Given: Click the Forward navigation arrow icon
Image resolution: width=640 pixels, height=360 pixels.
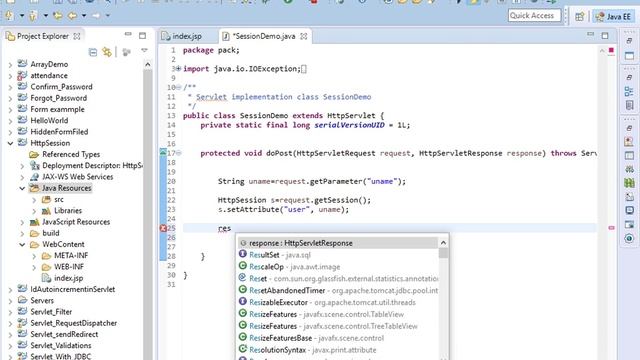Looking at the screenshot, I should pyautogui.click(x=96, y=16).
